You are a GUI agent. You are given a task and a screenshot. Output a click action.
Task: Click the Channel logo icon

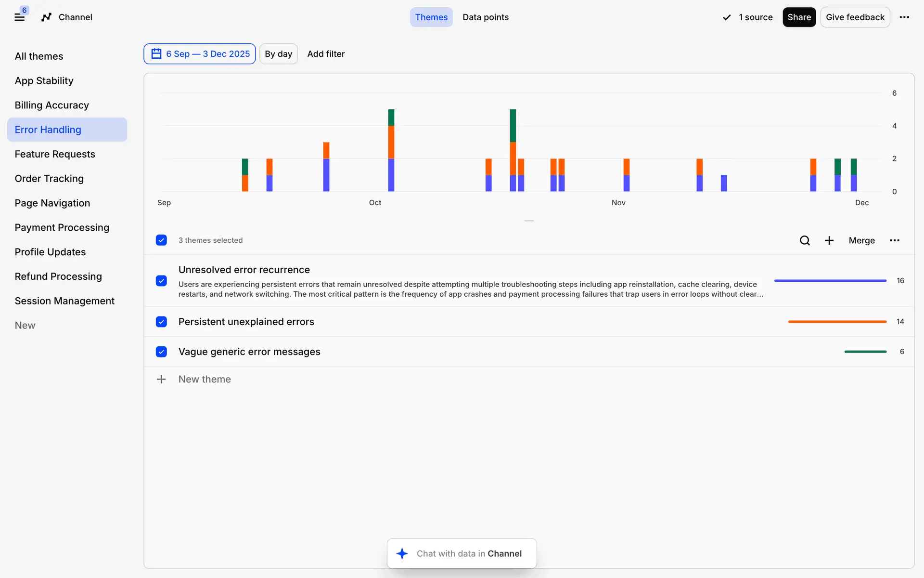[x=46, y=17]
